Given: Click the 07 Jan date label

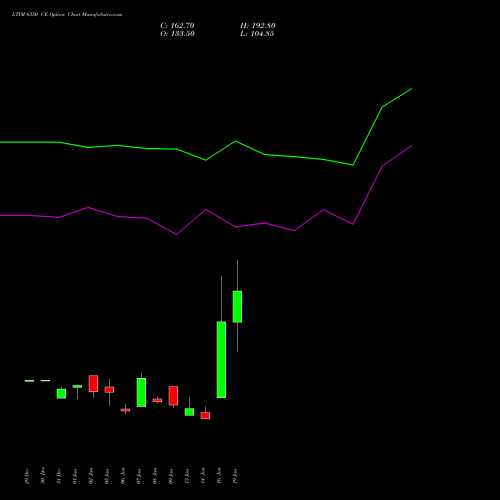Looking at the screenshot, I should 139,476.
